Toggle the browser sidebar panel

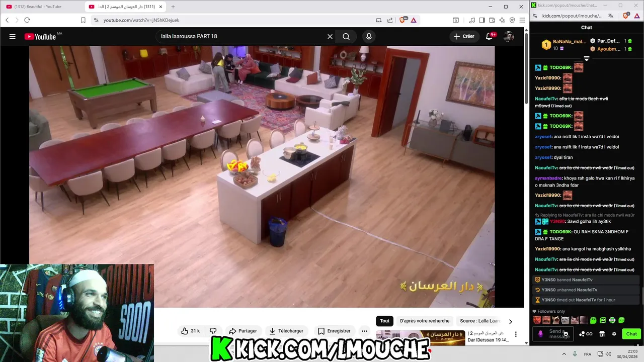[x=482, y=20]
